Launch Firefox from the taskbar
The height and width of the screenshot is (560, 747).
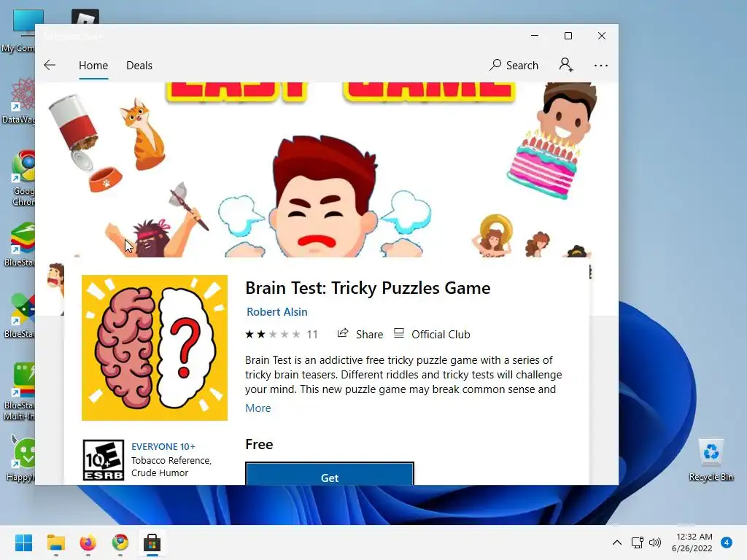tap(88, 542)
